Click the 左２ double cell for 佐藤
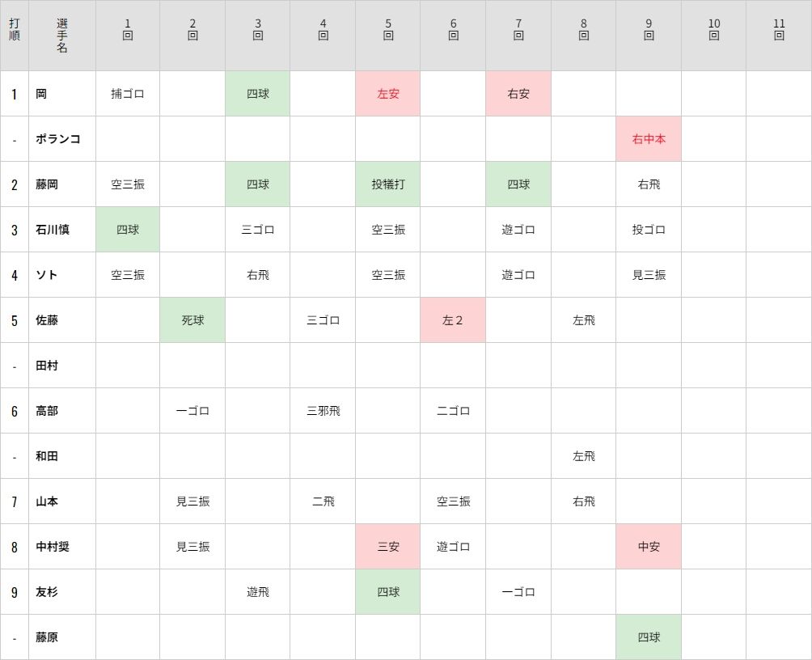 tap(453, 320)
